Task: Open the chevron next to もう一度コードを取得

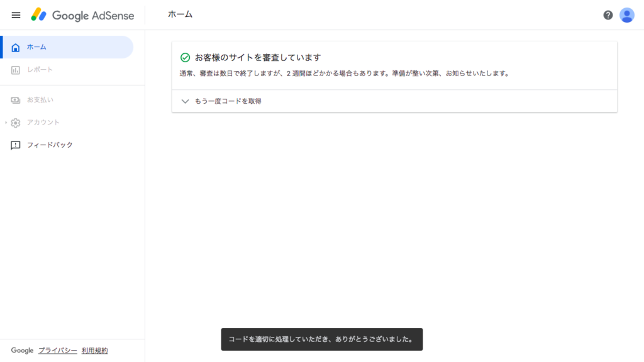Action: 185,101
